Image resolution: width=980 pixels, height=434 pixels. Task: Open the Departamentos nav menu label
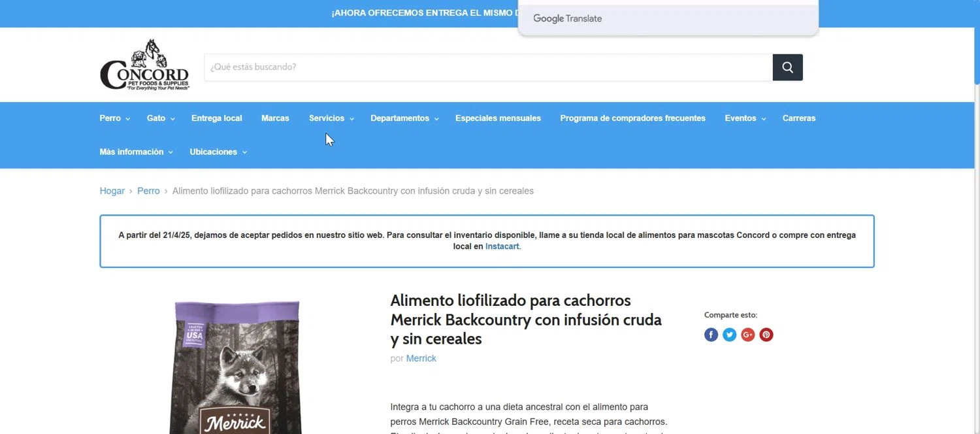(x=400, y=118)
